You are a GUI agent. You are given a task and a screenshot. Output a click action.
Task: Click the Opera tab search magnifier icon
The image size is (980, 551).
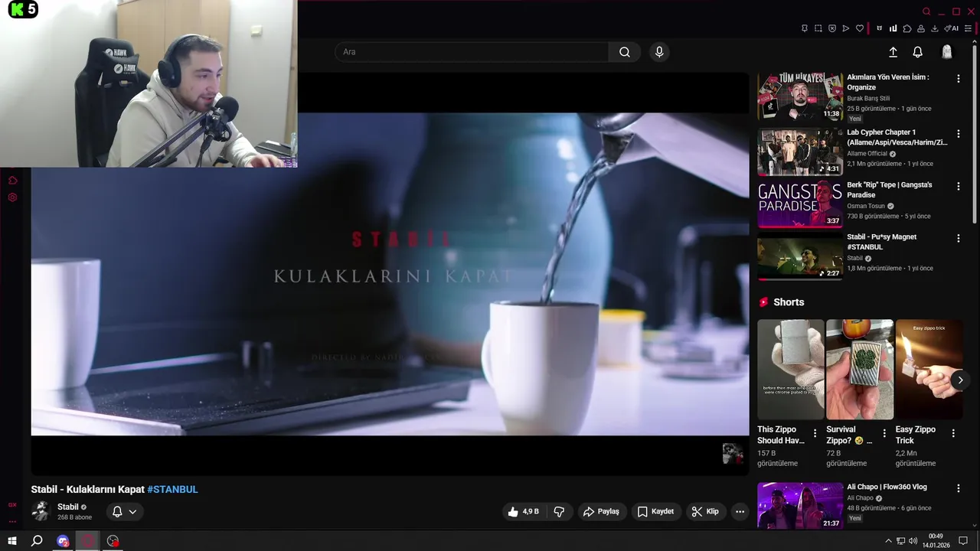pos(926,11)
